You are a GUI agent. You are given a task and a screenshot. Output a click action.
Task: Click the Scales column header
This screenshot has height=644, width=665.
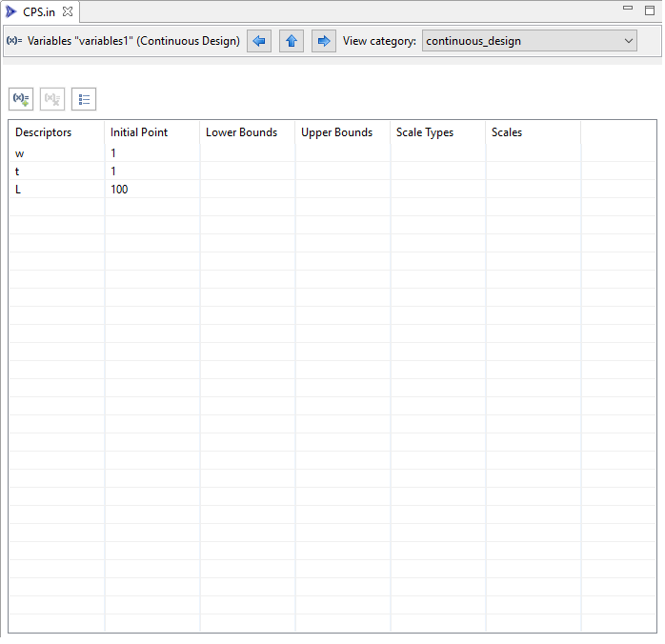pos(534,132)
